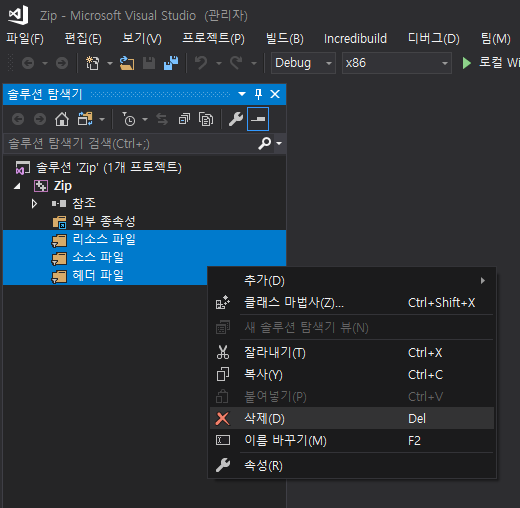Open the Debug configuration combo box
520x508 pixels.
click(303, 63)
